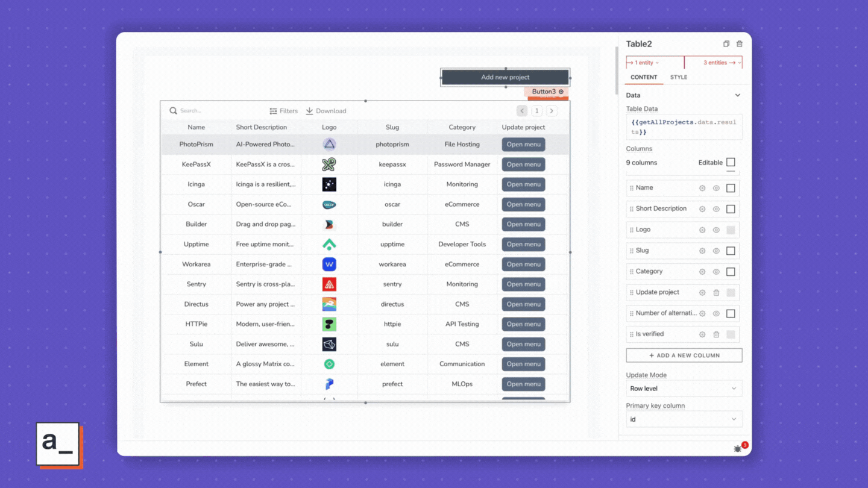
Task: Open the Primary key column dropdown
Action: click(684, 419)
